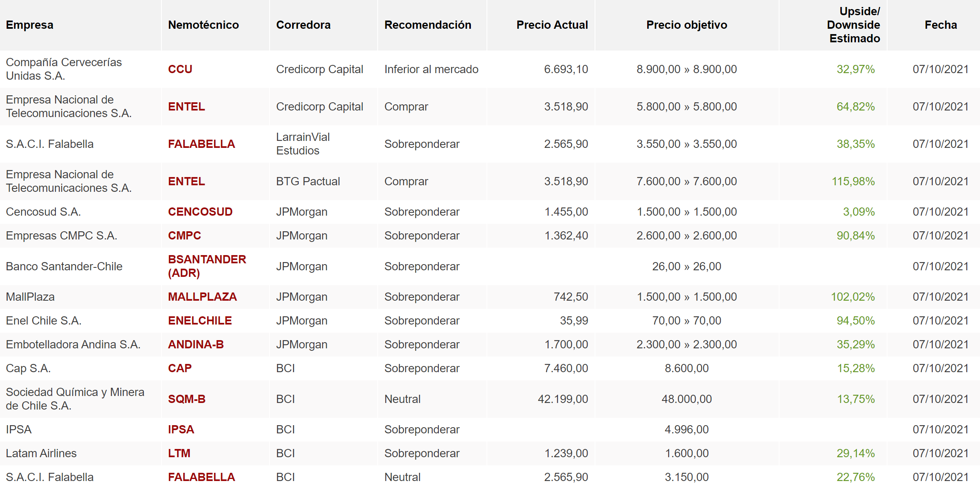The height and width of the screenshot is (488, 980).
Task: Open the IPSA ticker link
Action: pos(181,429)
